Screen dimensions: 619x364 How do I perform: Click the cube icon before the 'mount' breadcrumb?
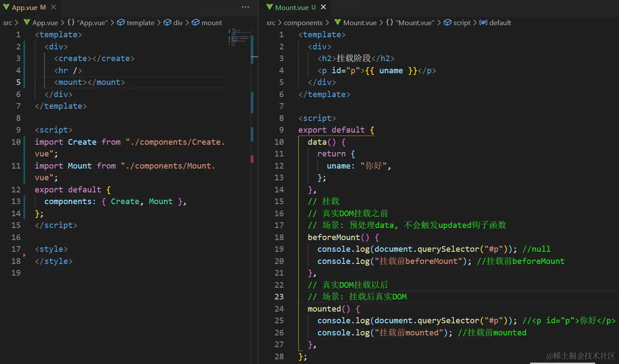(195, 23)
